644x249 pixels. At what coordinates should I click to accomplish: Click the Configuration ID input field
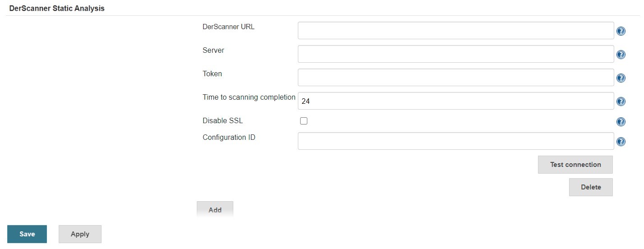coord(456,141)
